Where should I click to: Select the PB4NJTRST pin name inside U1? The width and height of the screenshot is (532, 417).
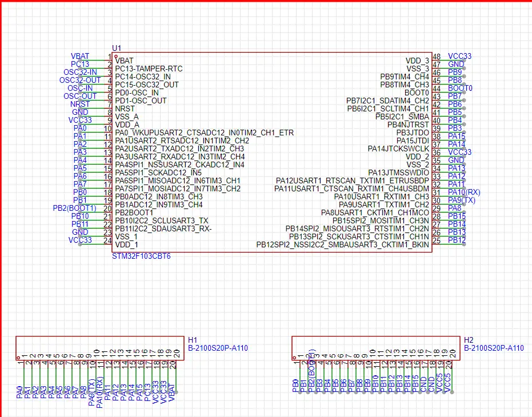408,125
